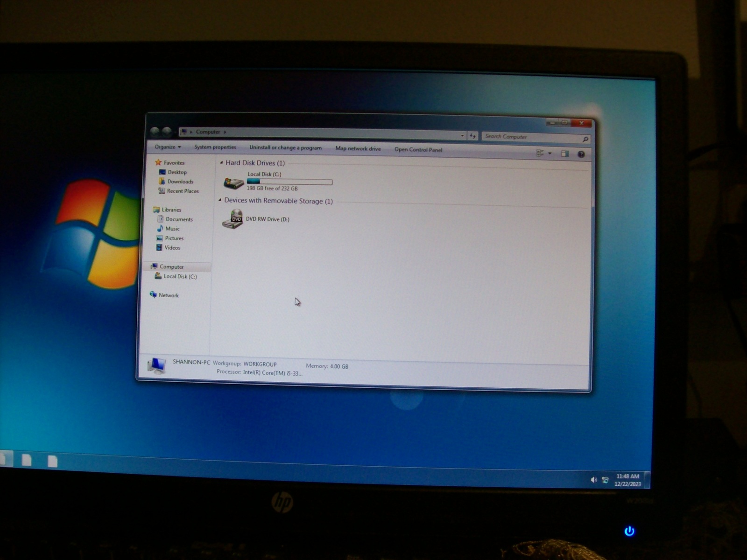Click the Back navigation arrow in Explorer

pyautogui.click(x=155, y=132)
